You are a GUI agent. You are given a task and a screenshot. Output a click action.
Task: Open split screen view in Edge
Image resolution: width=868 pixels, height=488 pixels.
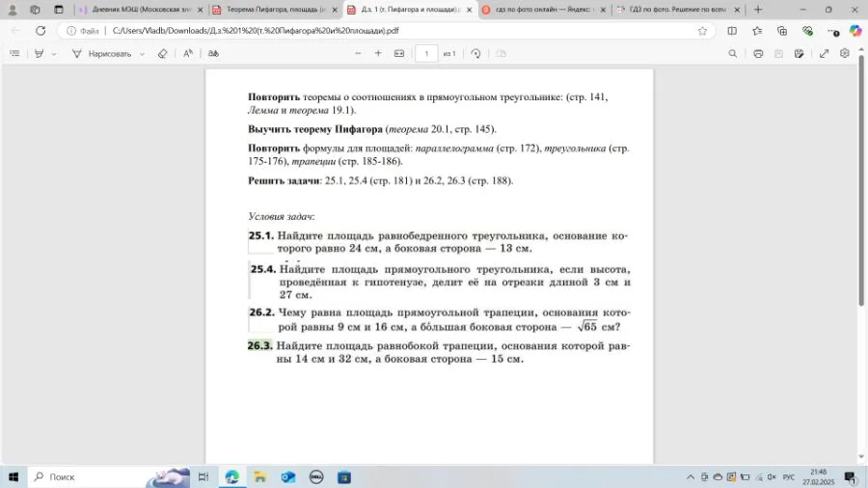pos(732,31)
